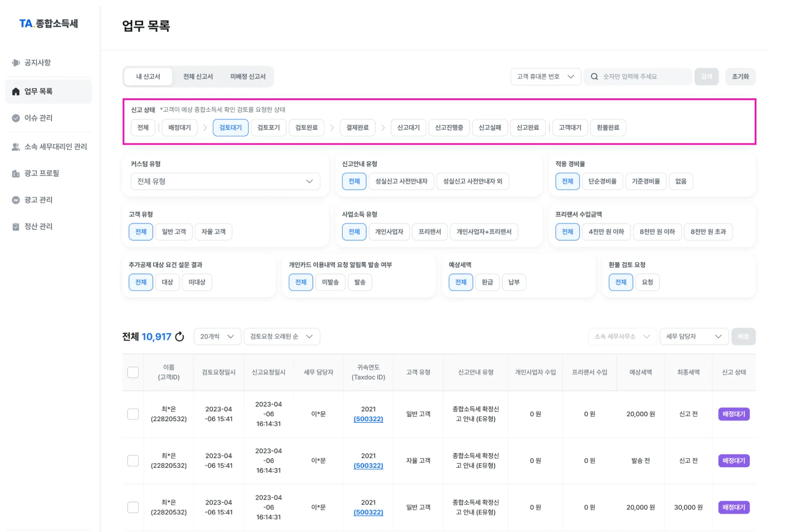Check the first row checkbox

pos(133,414)
